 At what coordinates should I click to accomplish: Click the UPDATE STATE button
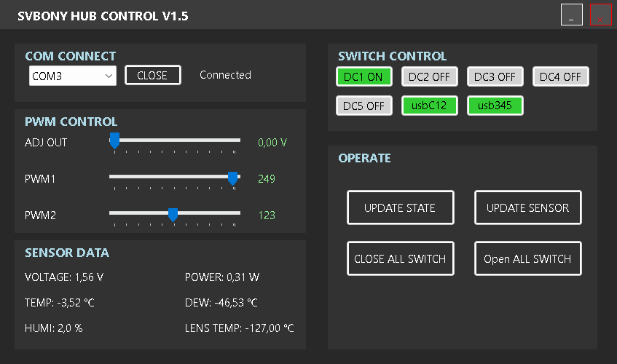(400, 207)
